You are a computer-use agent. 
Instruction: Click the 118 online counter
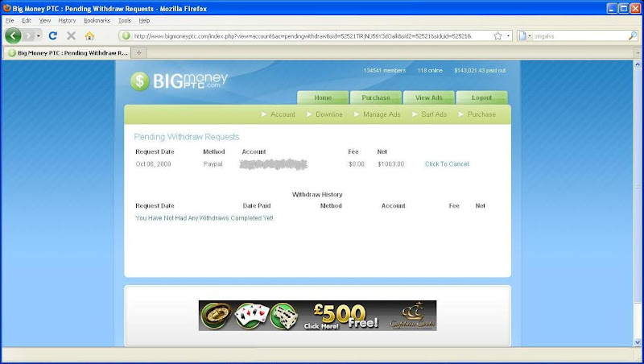pyautogui.click(x=430, y=71)
